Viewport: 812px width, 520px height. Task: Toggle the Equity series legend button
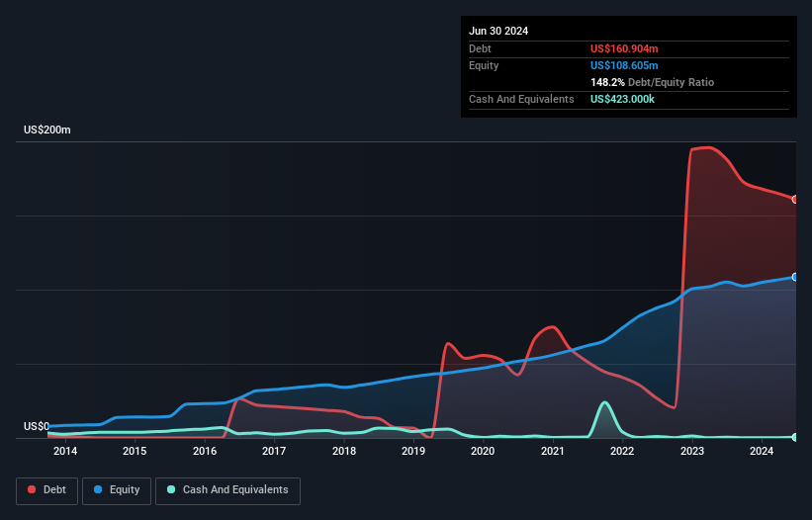(117, 490)
